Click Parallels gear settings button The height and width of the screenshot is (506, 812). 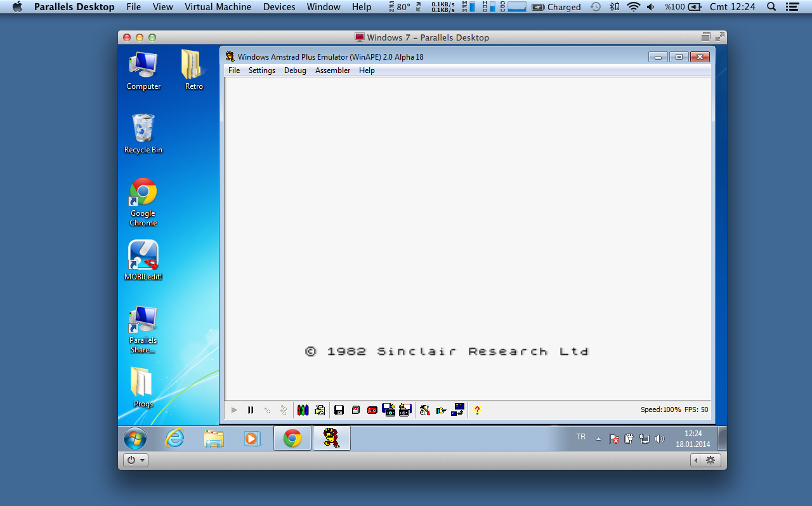[x=710, y=460]
